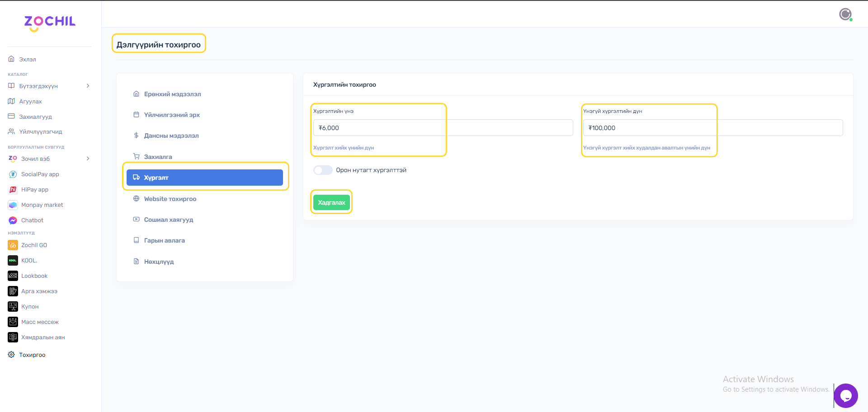The width and height of the screenshot is (868, 412).
Task: Open the chat support bubble icon
Action: click(x=845, y=396)
